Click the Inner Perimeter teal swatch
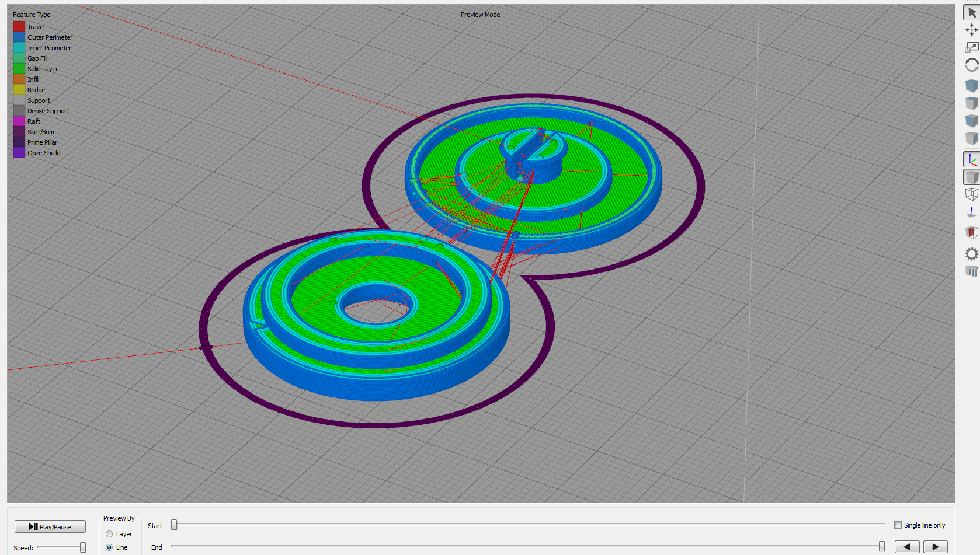Image resolution: width=980 pixels, height=555 pixels. click(x=19, y=47)
